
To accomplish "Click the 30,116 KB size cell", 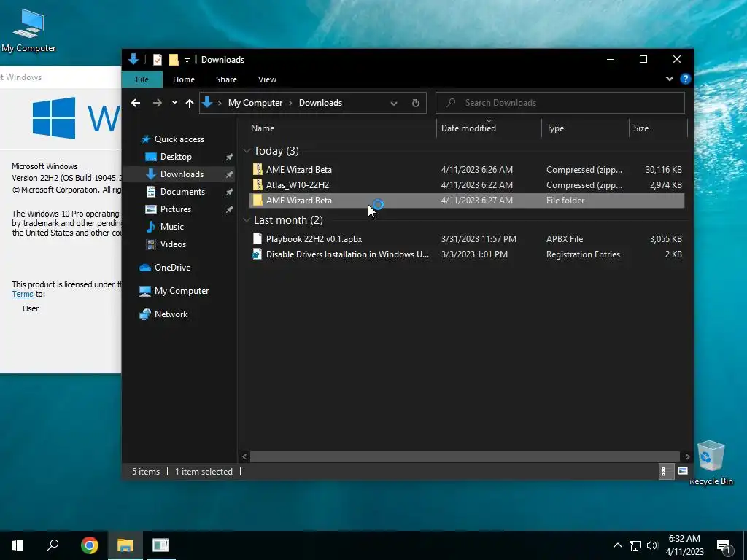I will point(663,169).
